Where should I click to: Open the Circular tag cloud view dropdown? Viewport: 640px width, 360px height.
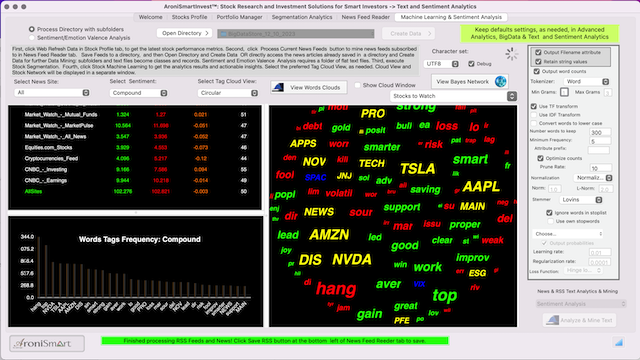[228, 93]
